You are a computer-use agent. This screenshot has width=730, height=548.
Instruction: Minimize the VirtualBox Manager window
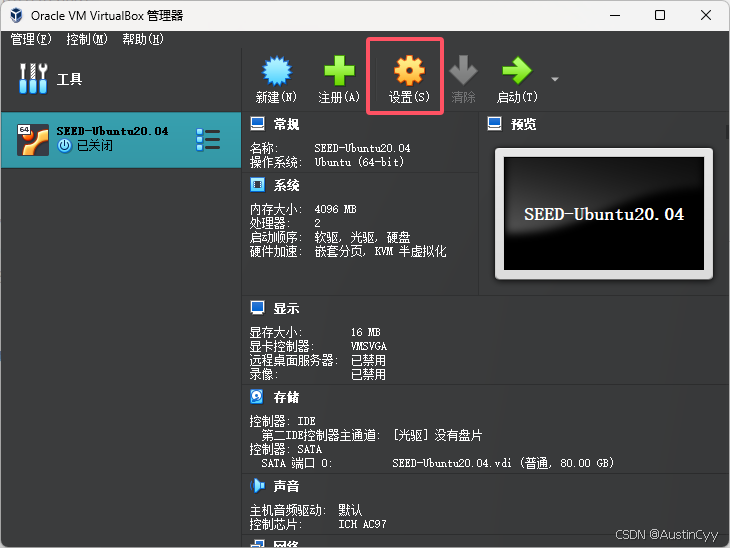point(615,15)
